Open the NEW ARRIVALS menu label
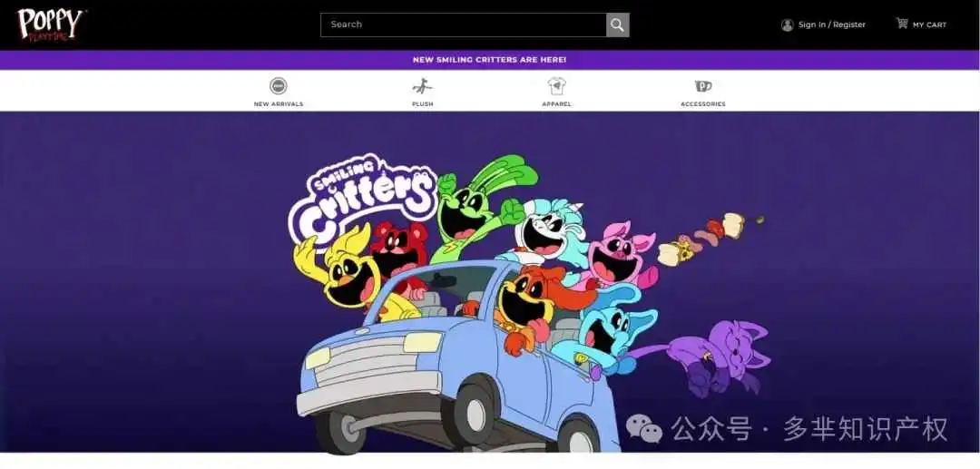 pos(279,104)
